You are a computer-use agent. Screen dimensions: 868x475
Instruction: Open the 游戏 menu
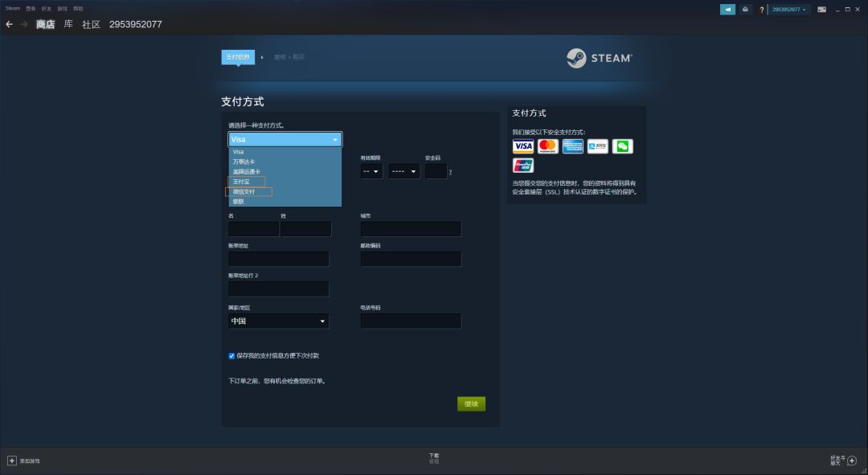pyautogui.click(x=63, y=8)
